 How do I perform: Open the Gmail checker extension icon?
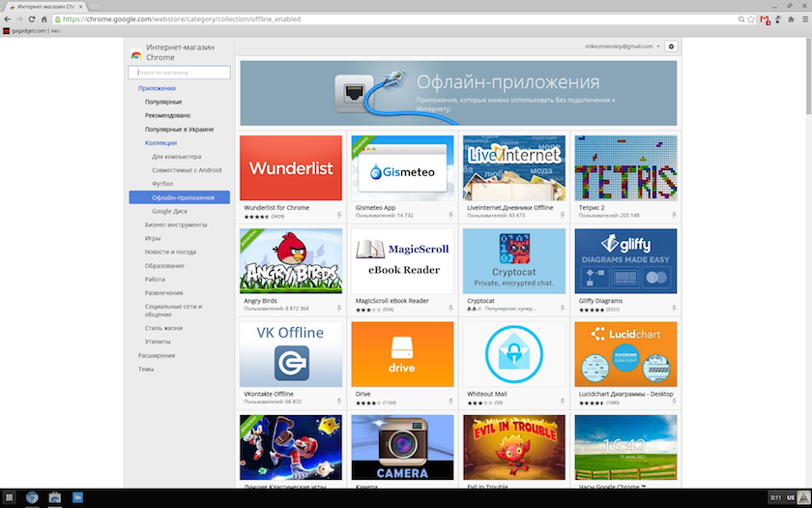click(765, 19)
